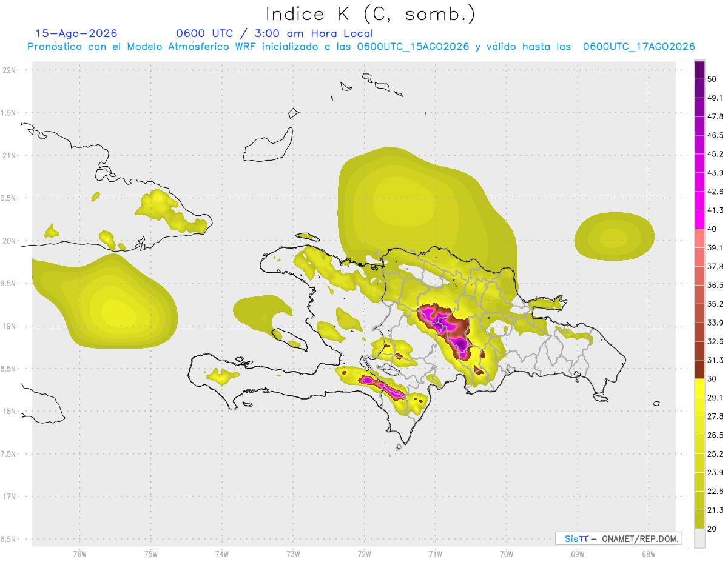
Task: Click the oval yellow blob near 68.5W 20N
Action: (614, 237)
